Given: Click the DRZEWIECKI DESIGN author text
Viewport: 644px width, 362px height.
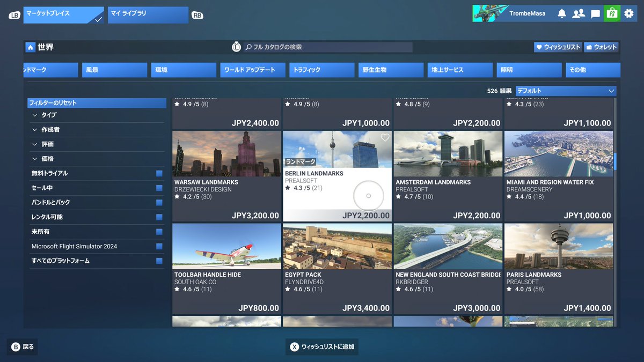Looking at the screenshot, I should 203,190.
